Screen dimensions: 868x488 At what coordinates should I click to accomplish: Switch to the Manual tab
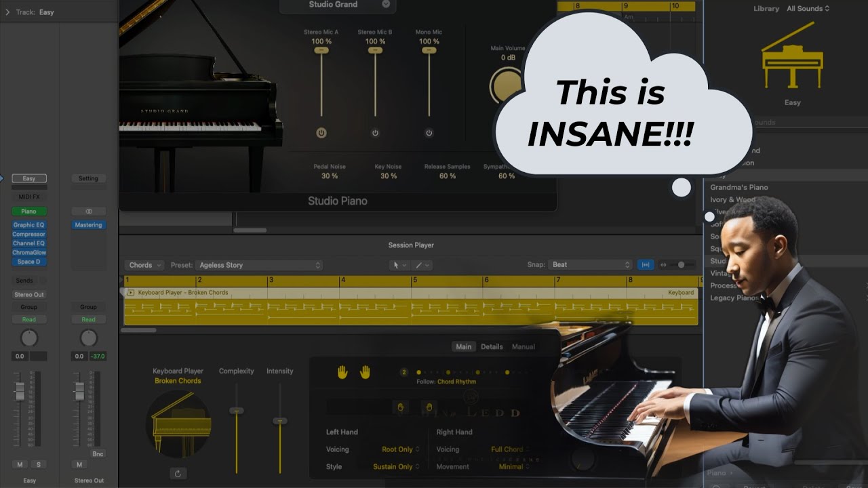(524, 346)
